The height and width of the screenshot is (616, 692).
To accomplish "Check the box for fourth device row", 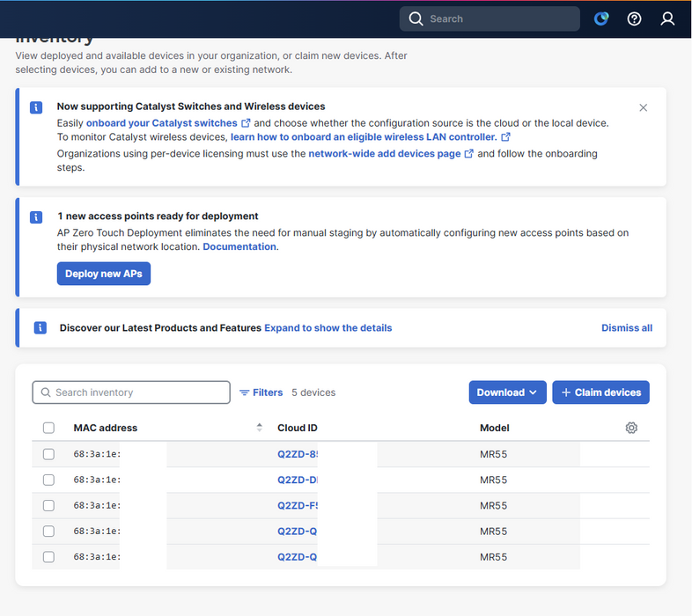I will pos(48,531).
